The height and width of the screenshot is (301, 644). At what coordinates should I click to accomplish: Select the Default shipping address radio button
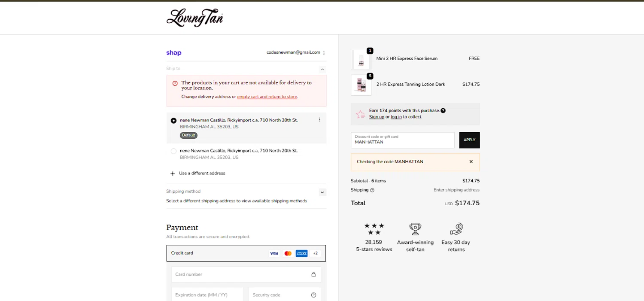pos(173,121)
